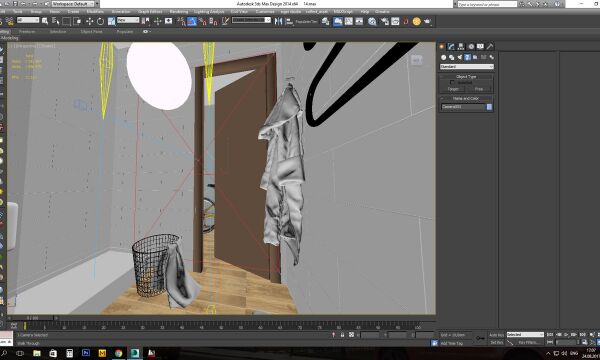Select the Scale tool
This screenshot has width=600, height=360.
(x=111, y=21)
